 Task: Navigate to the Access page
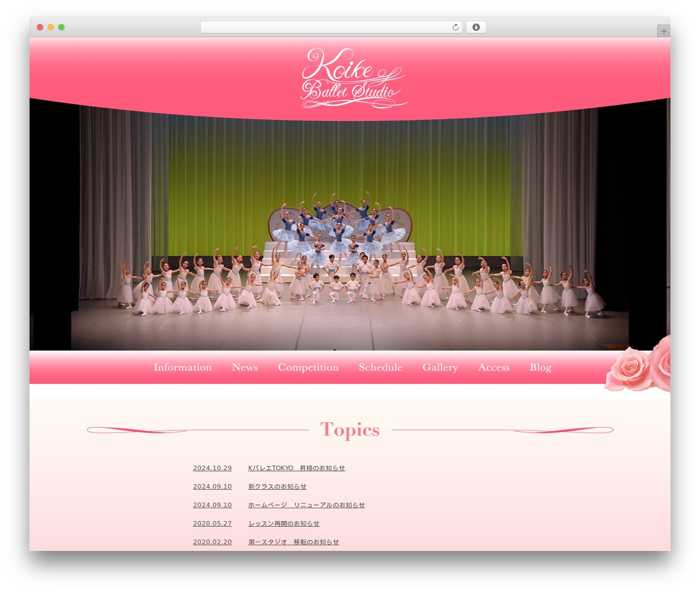(494, 367)
